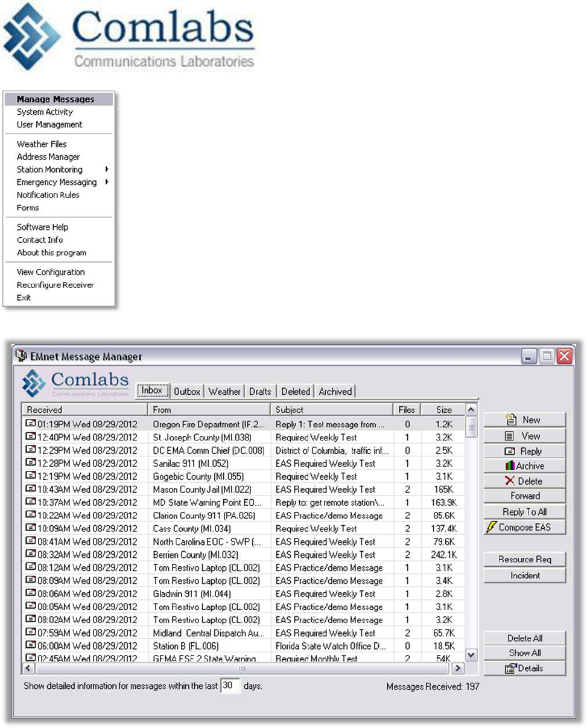Create a New message
Screen dimensions: 587x728
coord(524,420)
